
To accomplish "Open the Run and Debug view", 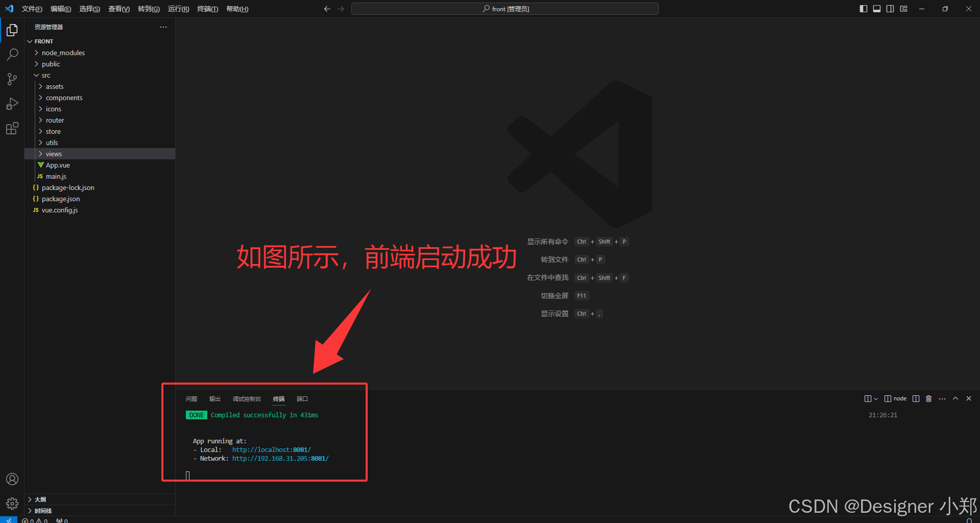I will (x=12, y=104).
